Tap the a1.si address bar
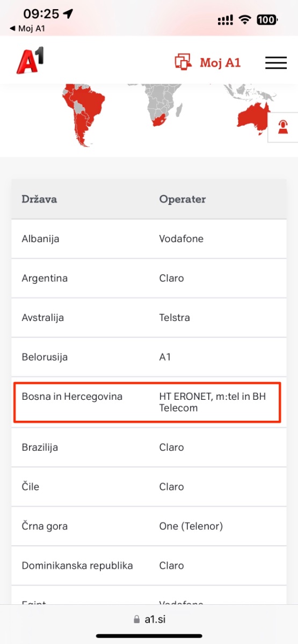 tap(149, 619)
